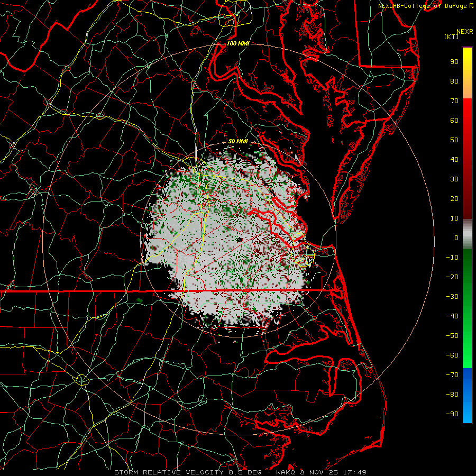Click the 50 NMI range ring label
Screen dimensions: 476x476
pyautogui.click(x=238, y=141)
